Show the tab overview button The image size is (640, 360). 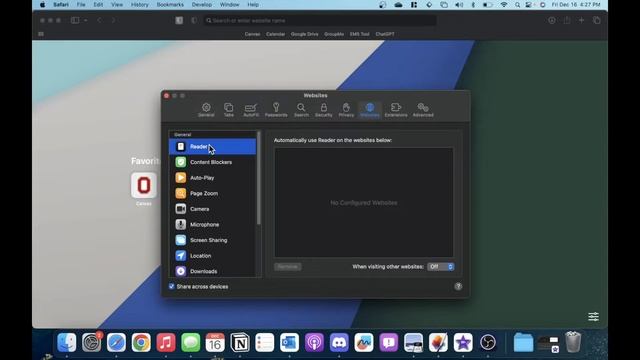[x=597, y=20]
